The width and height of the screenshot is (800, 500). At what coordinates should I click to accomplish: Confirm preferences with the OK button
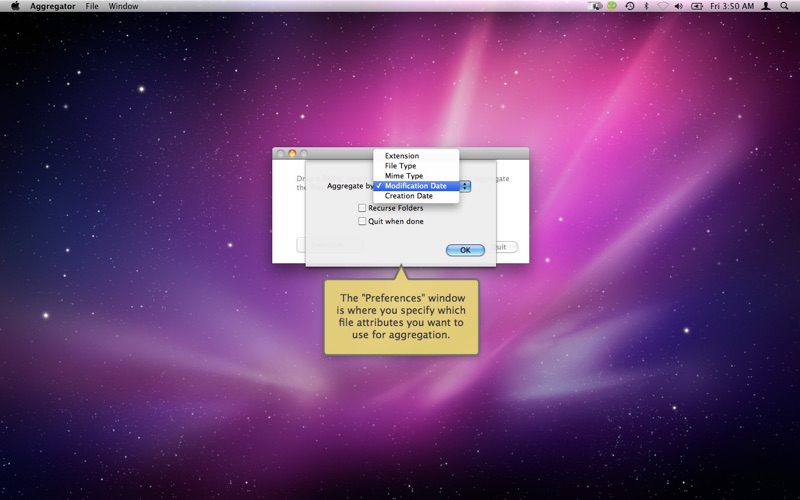(465, 250)
